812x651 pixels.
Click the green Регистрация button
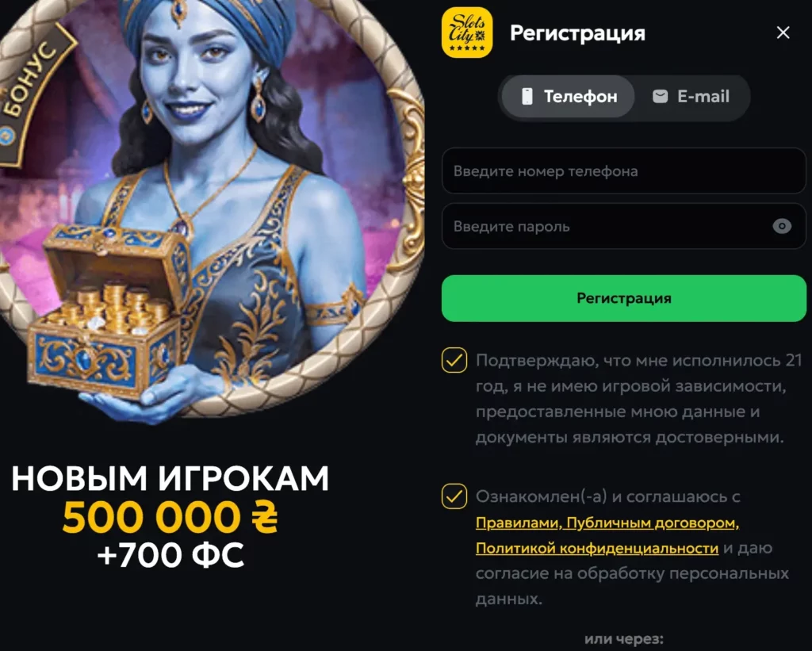click(623, 298)
